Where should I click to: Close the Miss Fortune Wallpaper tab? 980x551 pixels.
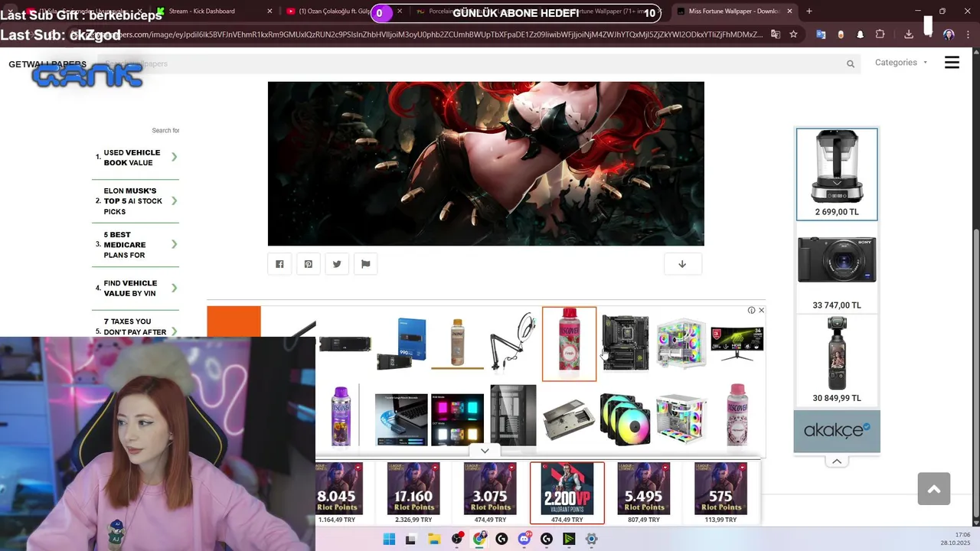[x=790, y=11]
